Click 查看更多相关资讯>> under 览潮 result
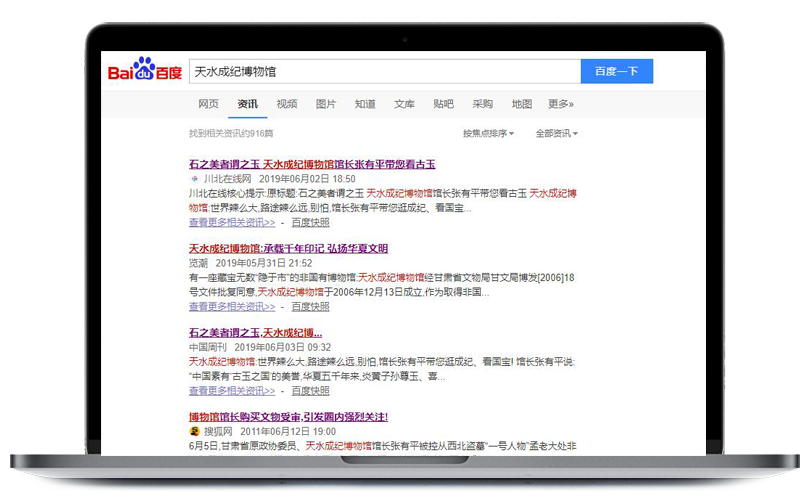The width and height of the screenshot is (800, 501). click(232, 307)
